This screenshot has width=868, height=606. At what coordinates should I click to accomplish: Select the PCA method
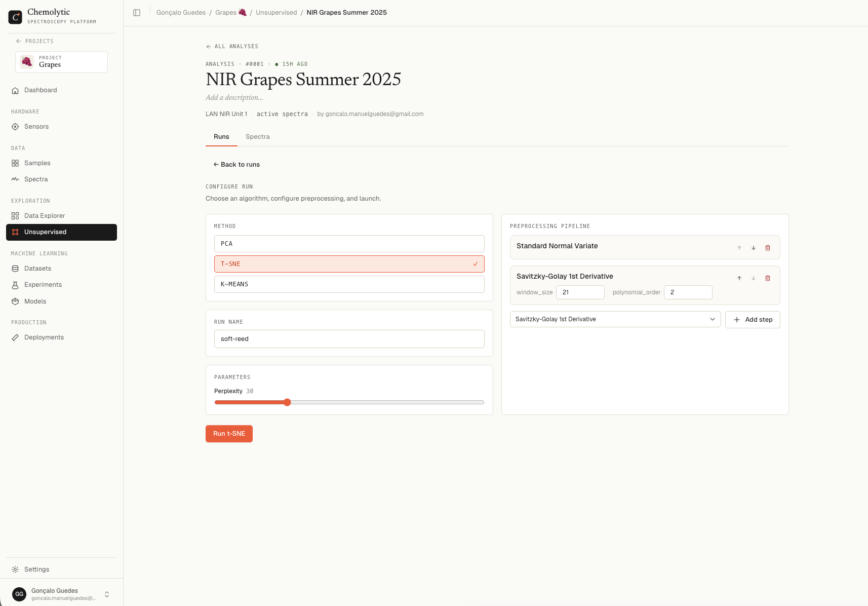[349, 244]
